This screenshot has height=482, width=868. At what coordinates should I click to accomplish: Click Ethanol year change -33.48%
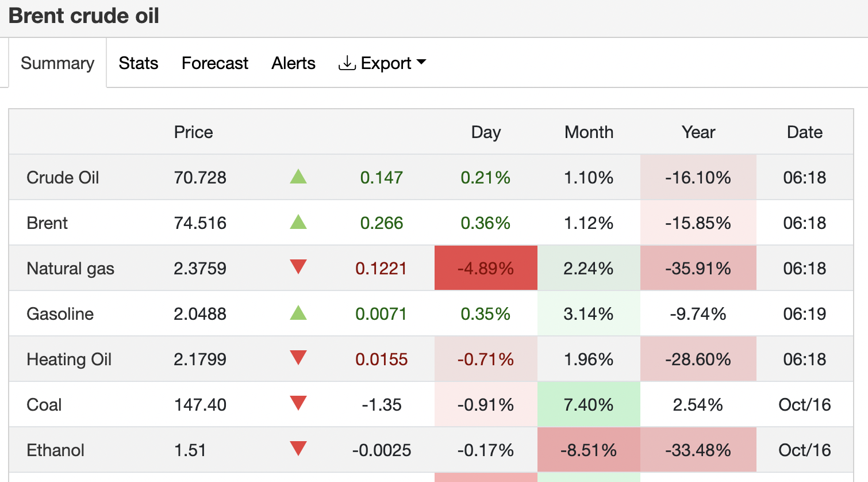point(698,450)
